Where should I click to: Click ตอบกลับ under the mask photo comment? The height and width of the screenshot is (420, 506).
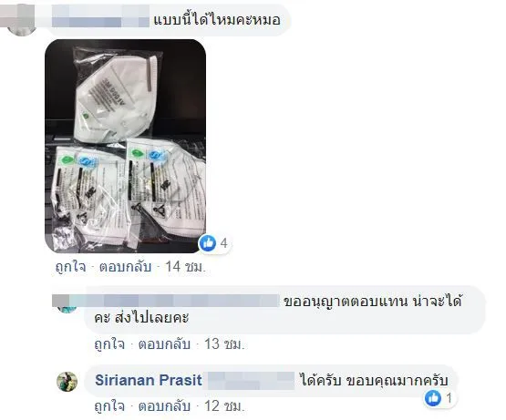125,268
